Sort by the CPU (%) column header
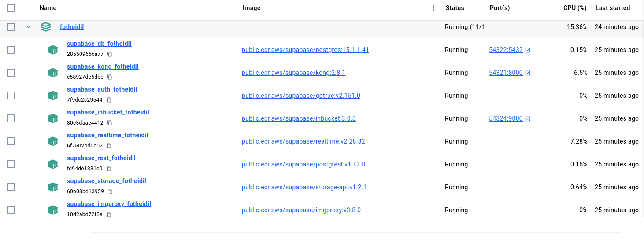Image resolution: width=644 pixels, height=243 pixels. [x=575, y=8]
